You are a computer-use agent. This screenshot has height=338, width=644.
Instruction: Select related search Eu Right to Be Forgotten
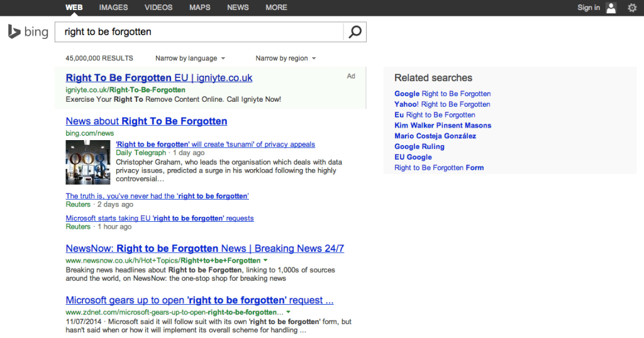(435, 115)
